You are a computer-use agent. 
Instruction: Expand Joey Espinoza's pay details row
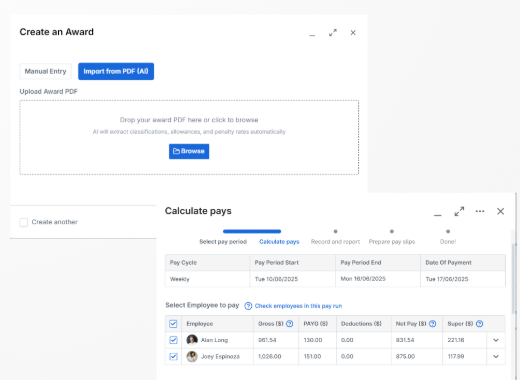496,357
